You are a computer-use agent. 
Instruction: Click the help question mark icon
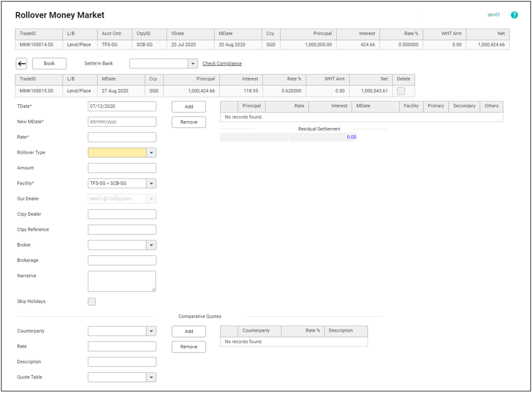coord(514,15)
